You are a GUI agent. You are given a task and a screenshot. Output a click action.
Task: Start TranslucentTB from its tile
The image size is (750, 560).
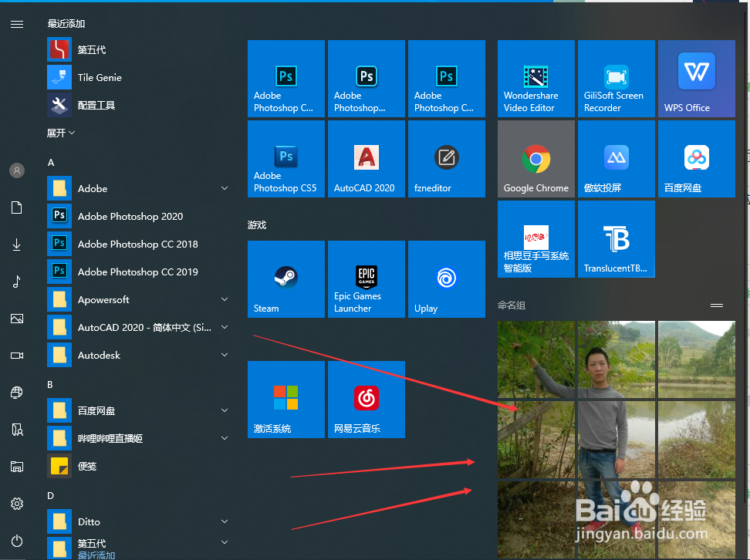coord(616,238)
